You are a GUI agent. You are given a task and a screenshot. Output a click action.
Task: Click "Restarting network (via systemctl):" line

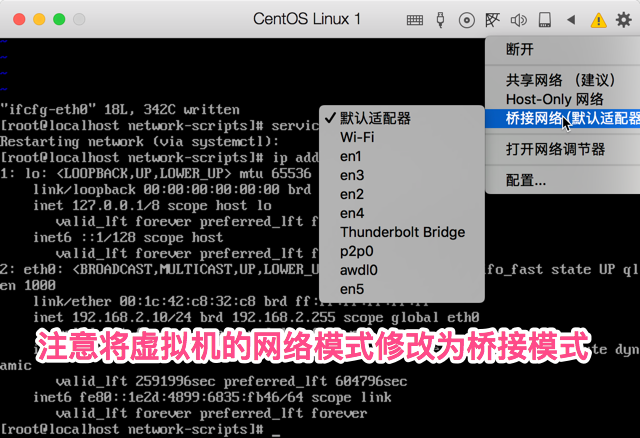(140, 142)
